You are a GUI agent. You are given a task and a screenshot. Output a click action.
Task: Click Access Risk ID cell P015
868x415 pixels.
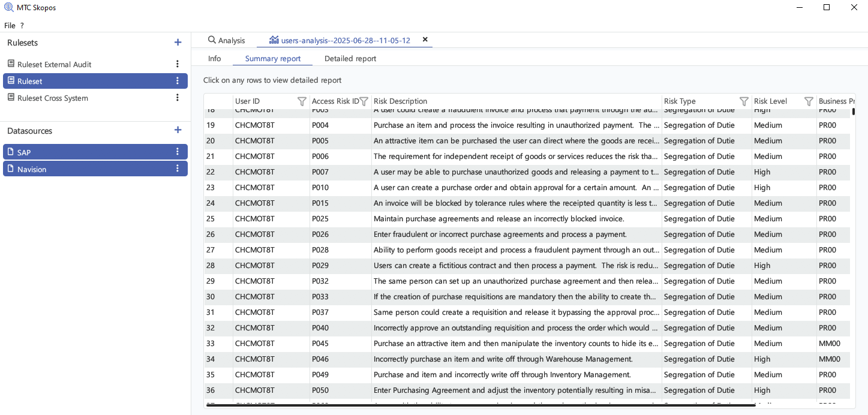tap(341, 203)
